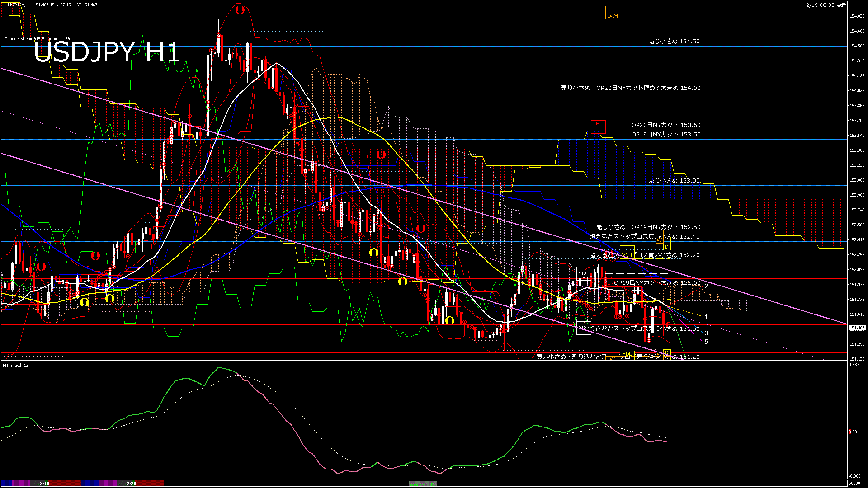Click the red down-arrow marker beside the 153.38 level
This screenshot has height=488, width=868.
[x=381, y=155]
